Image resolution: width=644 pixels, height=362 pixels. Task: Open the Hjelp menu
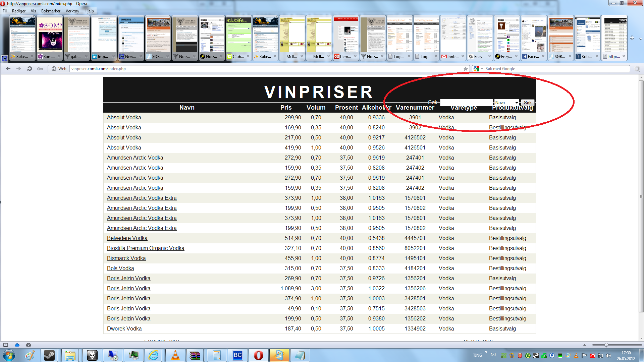pyautogui.click(x=89, y=11)
